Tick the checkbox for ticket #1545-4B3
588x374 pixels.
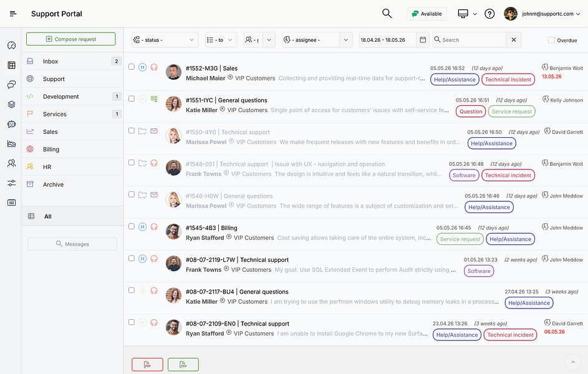click(131, 226)
